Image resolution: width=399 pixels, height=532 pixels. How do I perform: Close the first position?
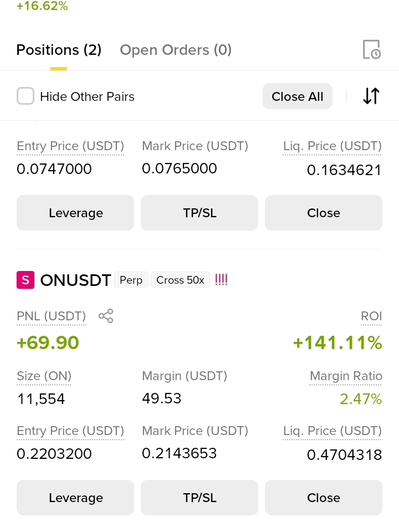pyautogui.click(x=324, y=213)
